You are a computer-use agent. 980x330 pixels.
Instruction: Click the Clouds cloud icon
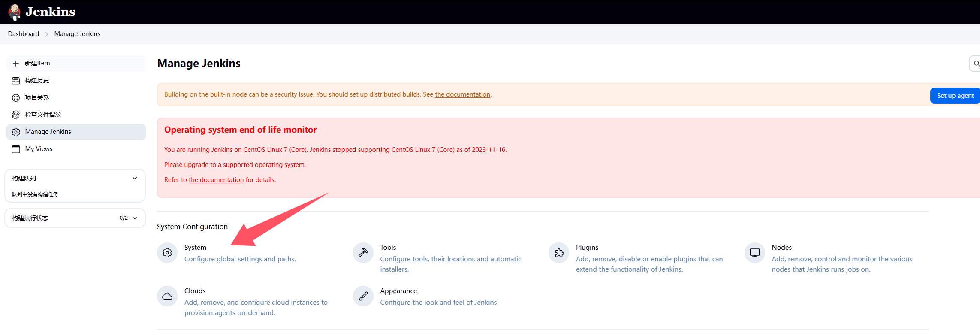point(167,296)
